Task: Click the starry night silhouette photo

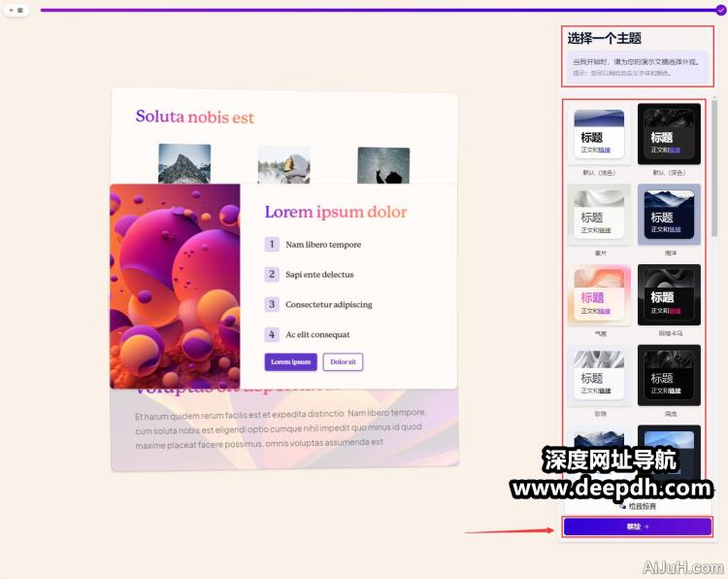Action: (383, 165)
